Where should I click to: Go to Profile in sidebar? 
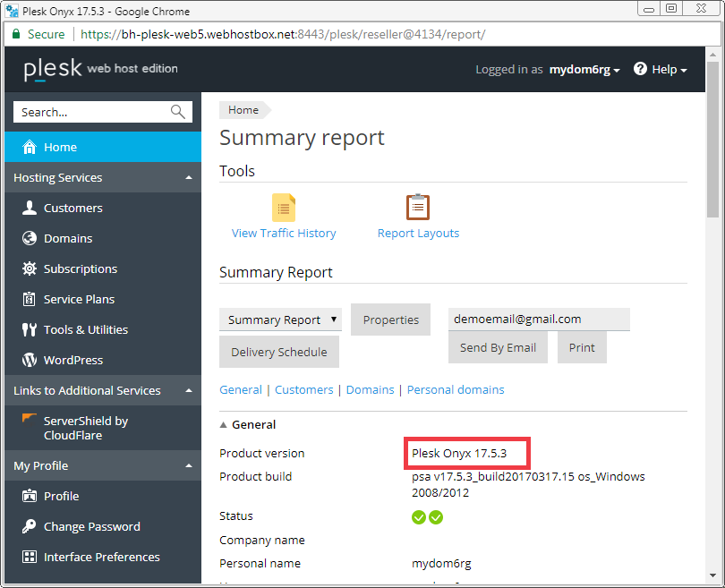coord(103,496)
